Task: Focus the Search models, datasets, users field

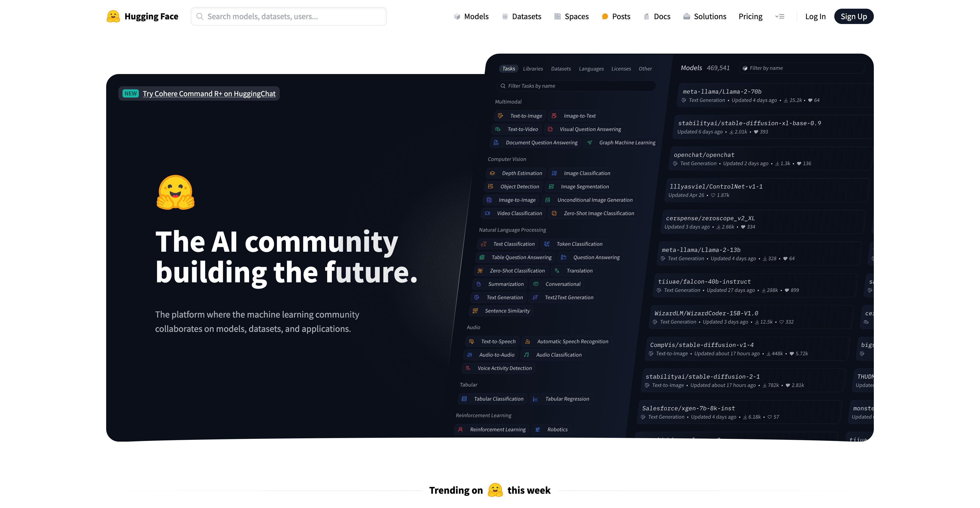Action: [x=293, y=16]
